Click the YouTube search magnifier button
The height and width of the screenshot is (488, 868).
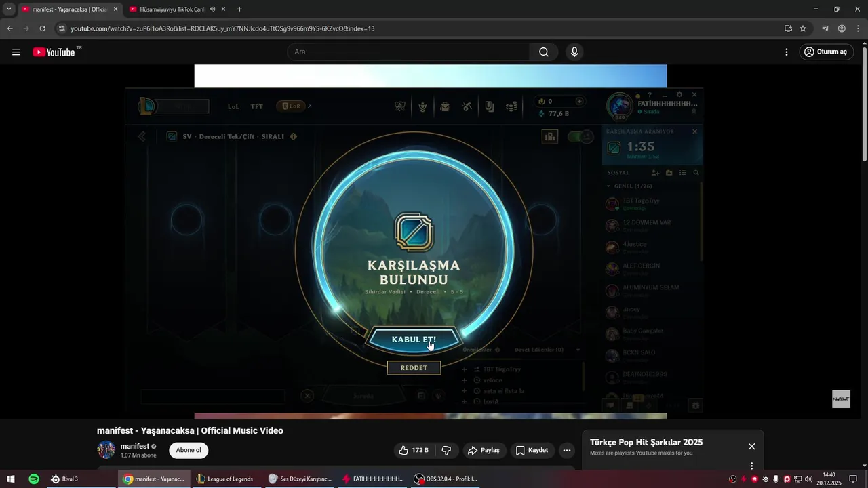point(544,52)
